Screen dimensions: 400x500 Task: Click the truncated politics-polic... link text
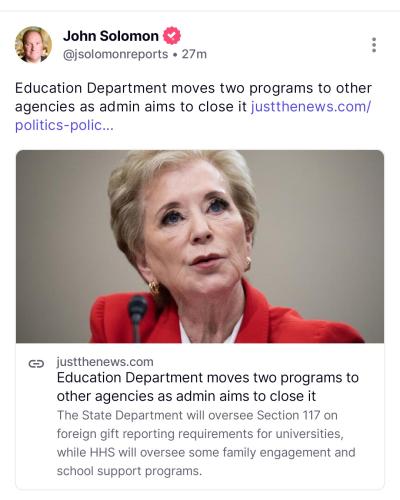(x=64, y=125)
